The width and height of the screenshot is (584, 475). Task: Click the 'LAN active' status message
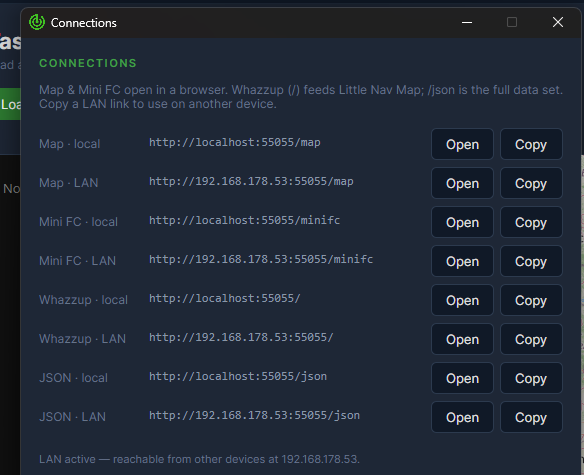199,459
